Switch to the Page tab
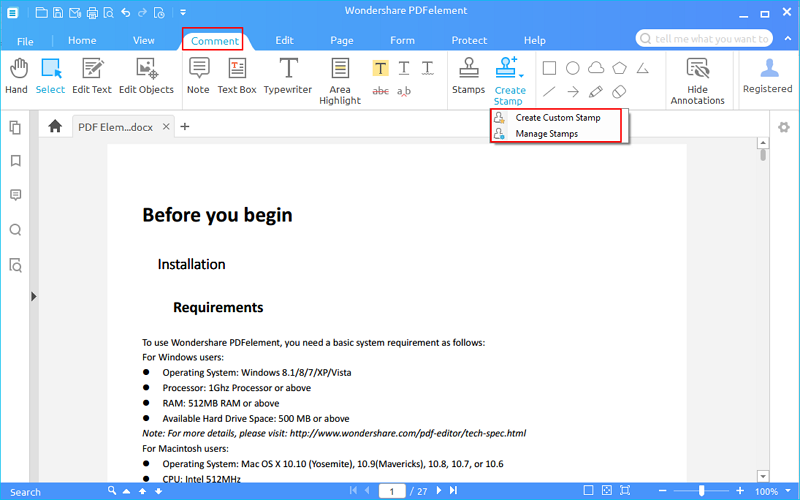The image size is (800, 500). (x=341, y=40)
